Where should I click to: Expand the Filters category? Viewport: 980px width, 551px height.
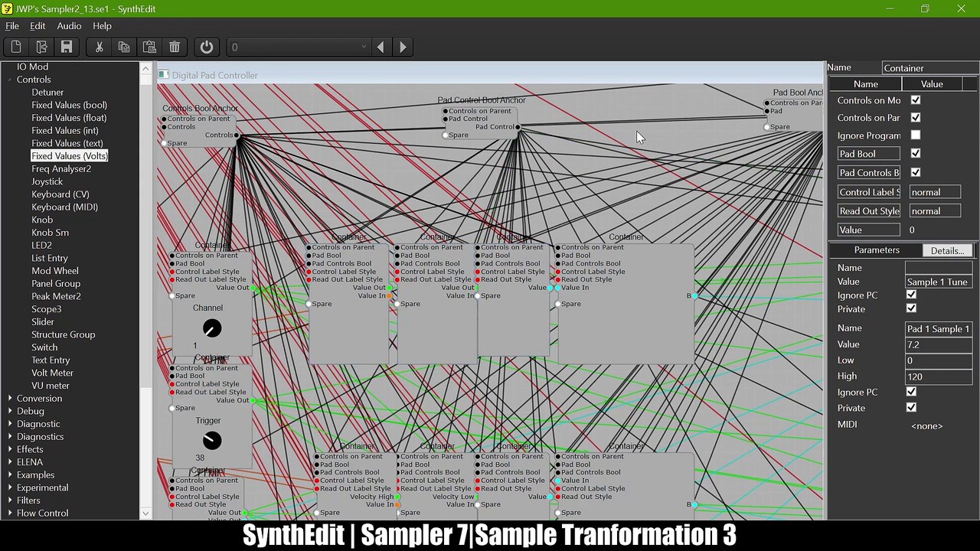pyautogui.click(x=10, y=500)
